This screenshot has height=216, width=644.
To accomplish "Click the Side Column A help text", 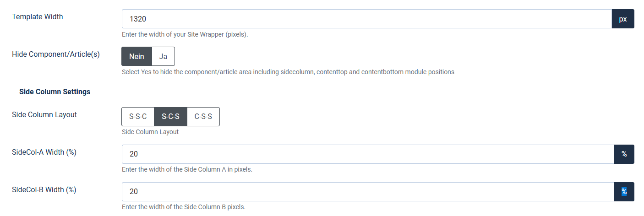I will tap(187, 169).
